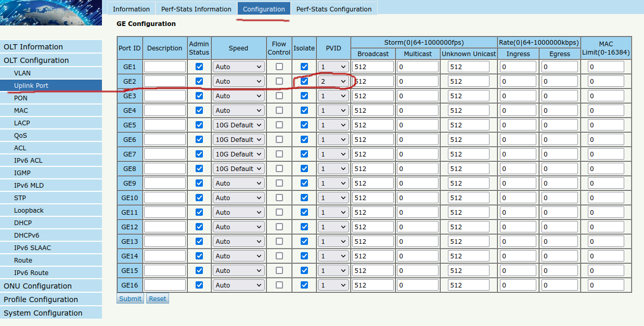The width and height of the screenshot is (644, 326).
Task: Enable Flow Control on GE12
Action: point(279,227)
